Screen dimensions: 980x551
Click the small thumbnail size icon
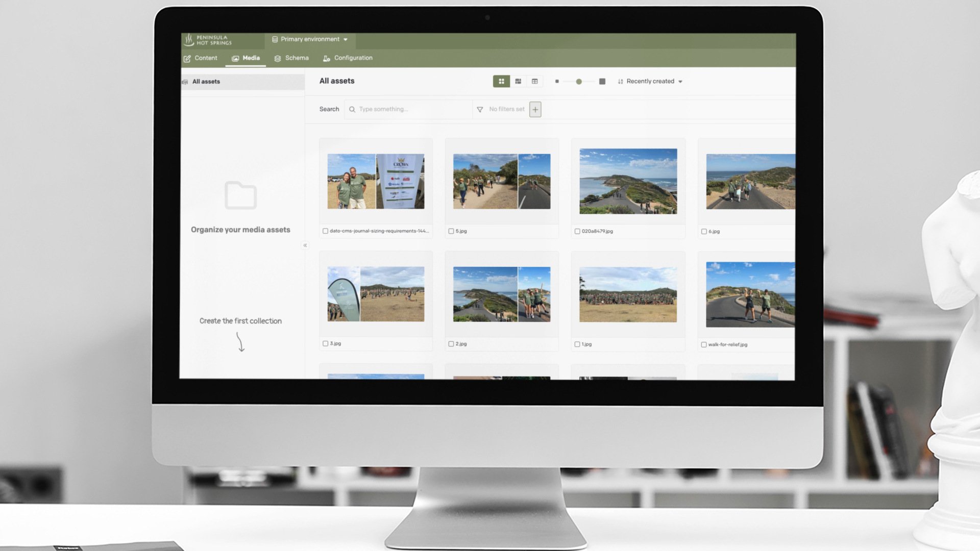coord(557,81)
